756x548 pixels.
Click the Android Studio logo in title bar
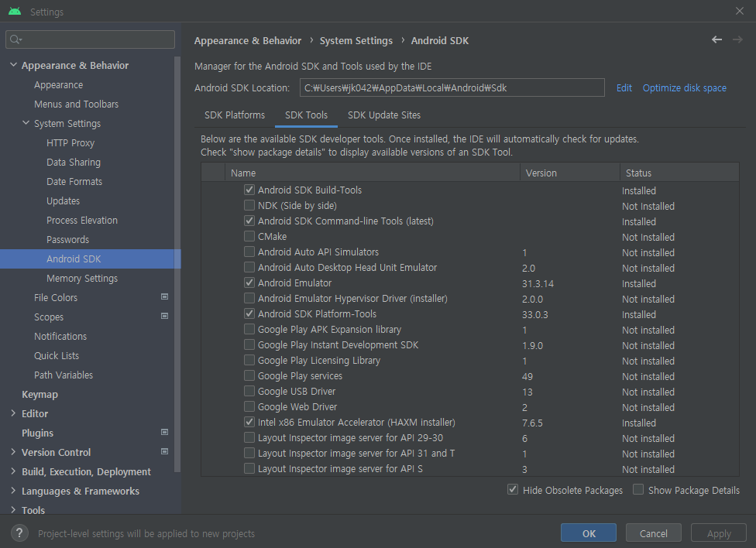15,11
